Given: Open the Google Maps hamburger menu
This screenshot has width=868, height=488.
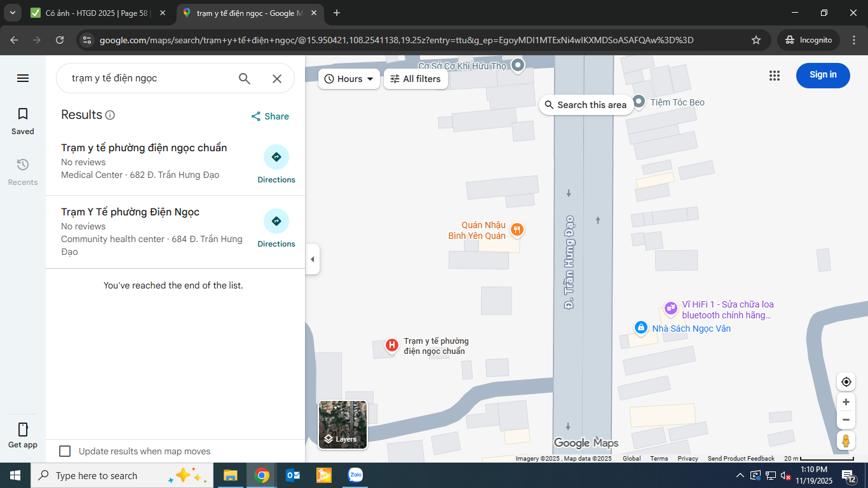Looking at the screenshot, I should (x=23, y=78).
